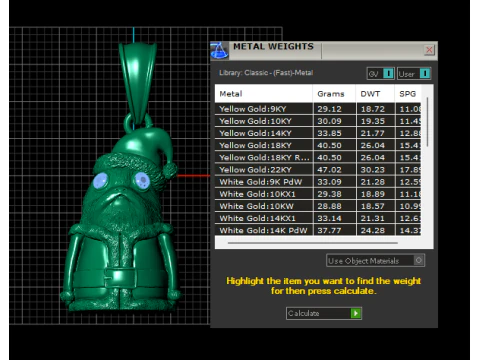Click the Metal Weights wizard hat icon
The height and width of the screenshot is (360, 480).
[x=219, y=51]
